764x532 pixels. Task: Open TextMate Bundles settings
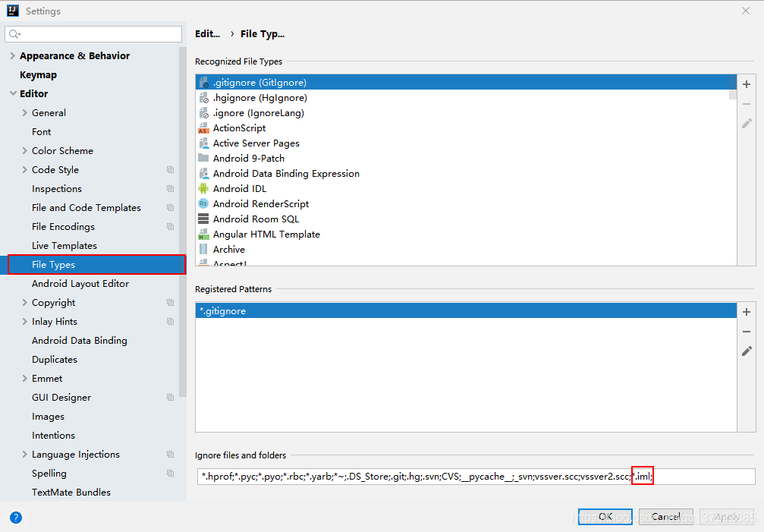pyautogui.click(x=71, y=492)
